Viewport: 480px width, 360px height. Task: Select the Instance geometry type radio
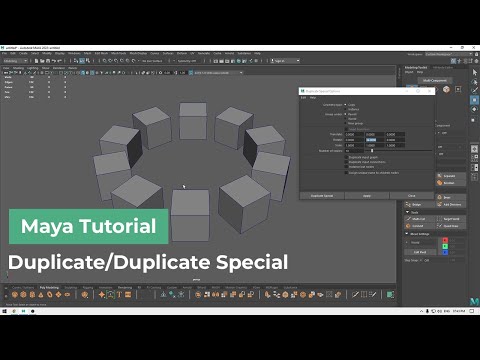[x=345, y=109]
